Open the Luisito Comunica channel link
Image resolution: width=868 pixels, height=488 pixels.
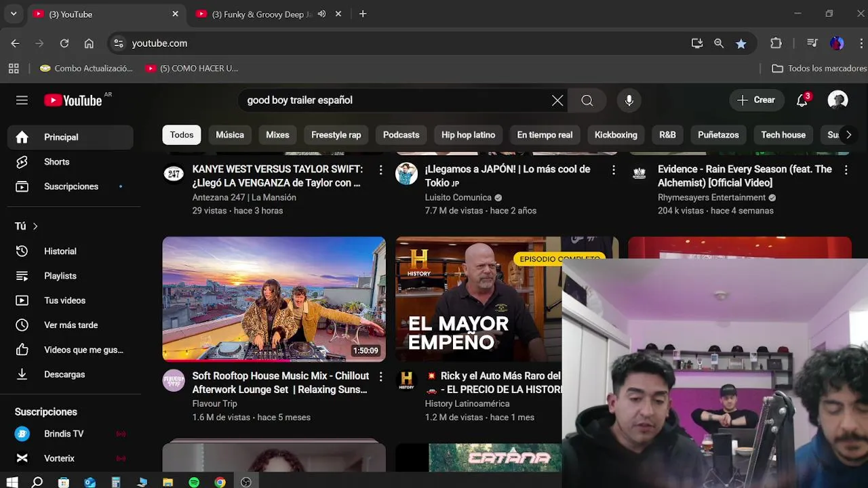[458, 198]
